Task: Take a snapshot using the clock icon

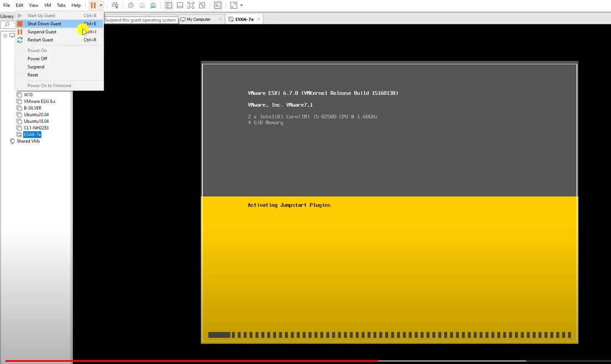Action: pyautogui.click(x=131, y=6)
